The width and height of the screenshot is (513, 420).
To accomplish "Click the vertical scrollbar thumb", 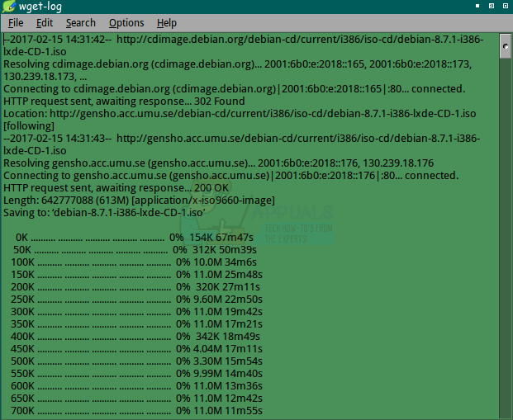I will coord(506,46).
